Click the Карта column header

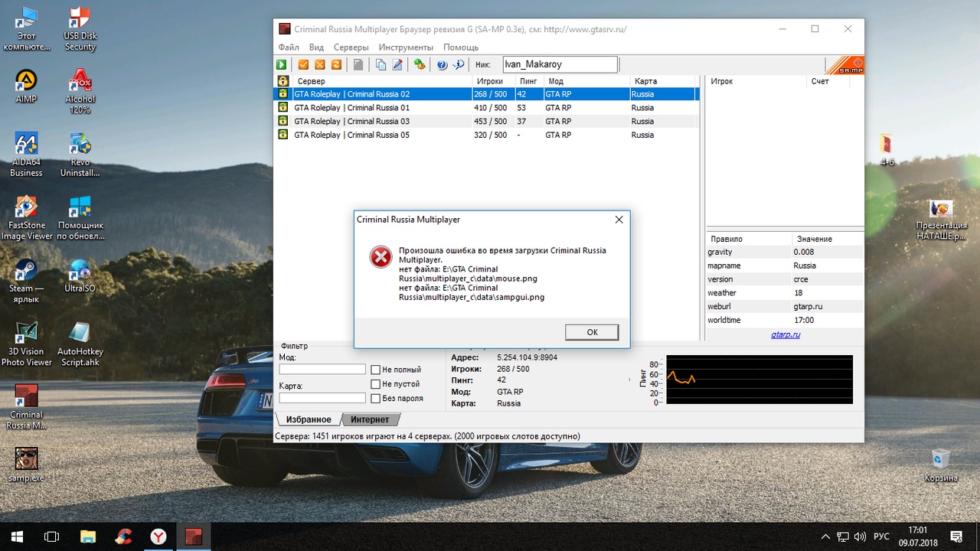coord(664,81)
